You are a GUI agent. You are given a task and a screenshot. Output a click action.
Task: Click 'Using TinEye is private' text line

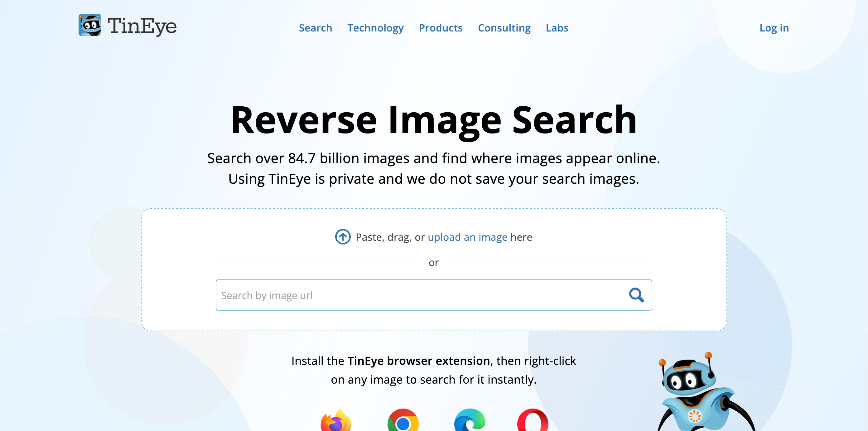click(434, 179)
